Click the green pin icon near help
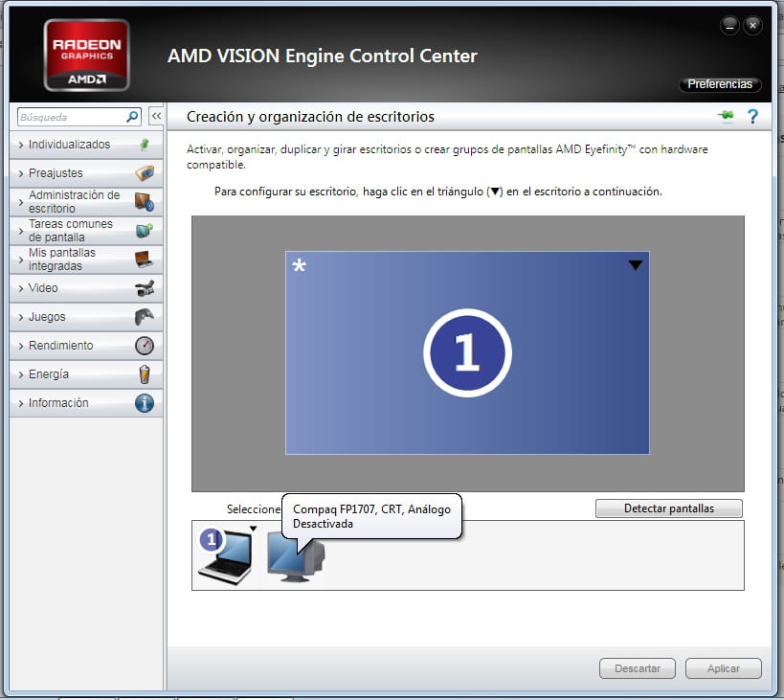The image size is (784, 700). 727,116
